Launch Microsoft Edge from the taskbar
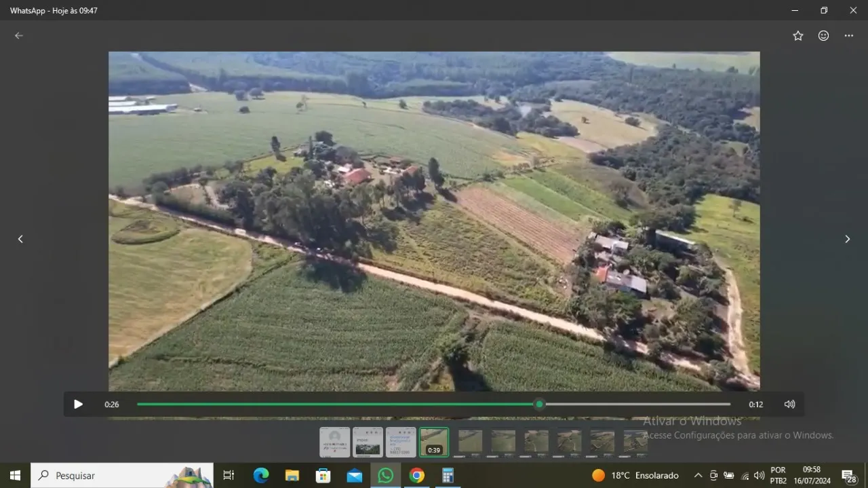 [x=261, y=476]
